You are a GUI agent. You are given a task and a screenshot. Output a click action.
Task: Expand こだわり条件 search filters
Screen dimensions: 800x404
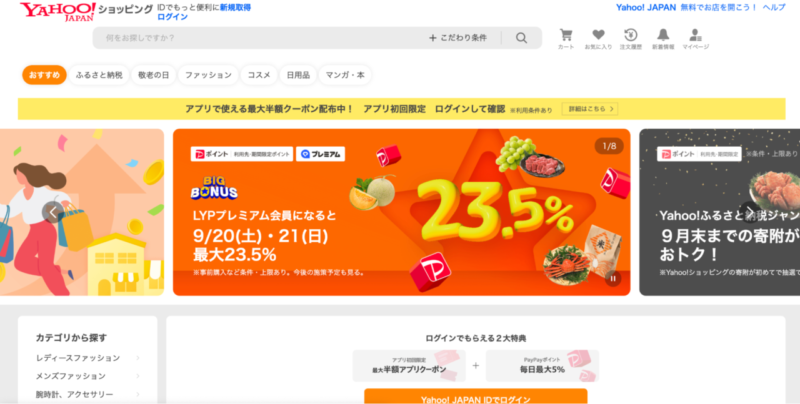click(458, 38)
